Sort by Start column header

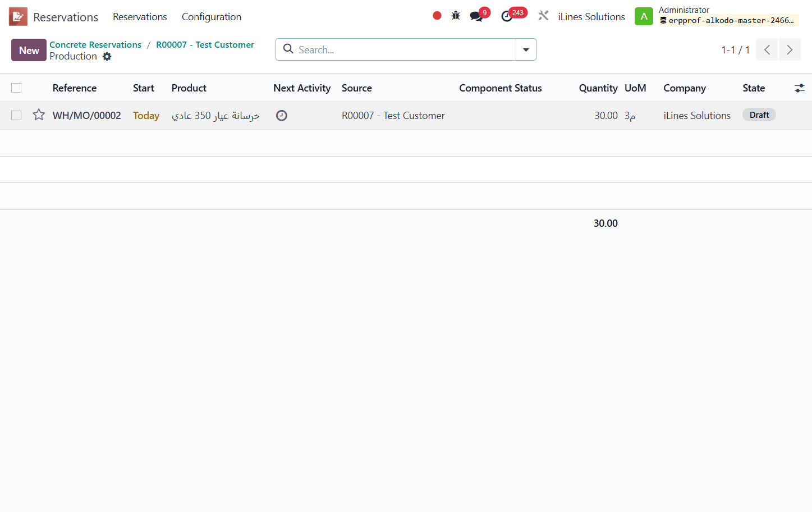click(x=144, y=88)
